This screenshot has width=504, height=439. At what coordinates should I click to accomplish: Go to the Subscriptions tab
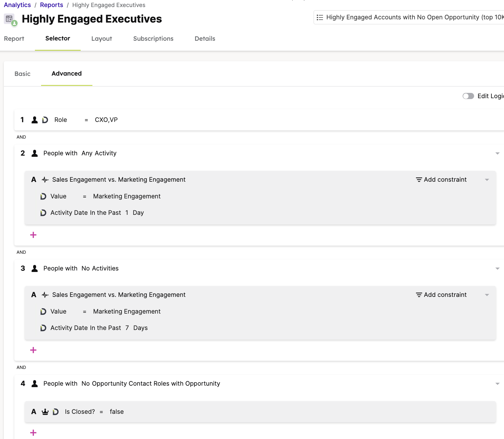tap(153, 39)
